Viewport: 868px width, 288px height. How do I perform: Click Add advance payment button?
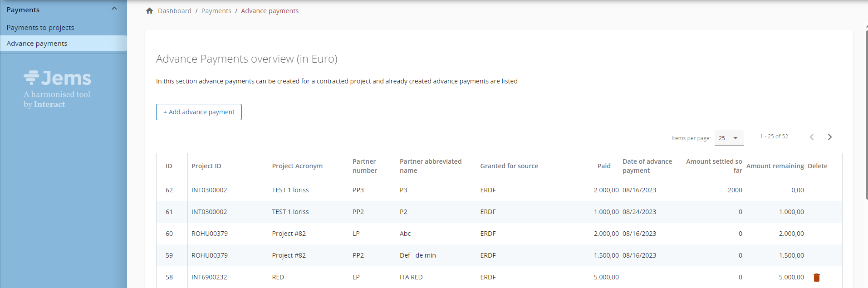(x=199, y=112)
